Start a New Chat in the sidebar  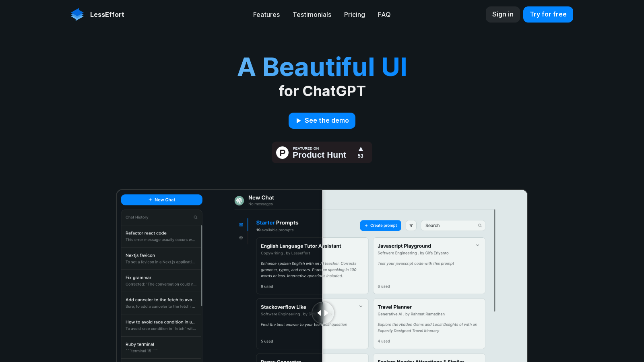coord(162,200)
